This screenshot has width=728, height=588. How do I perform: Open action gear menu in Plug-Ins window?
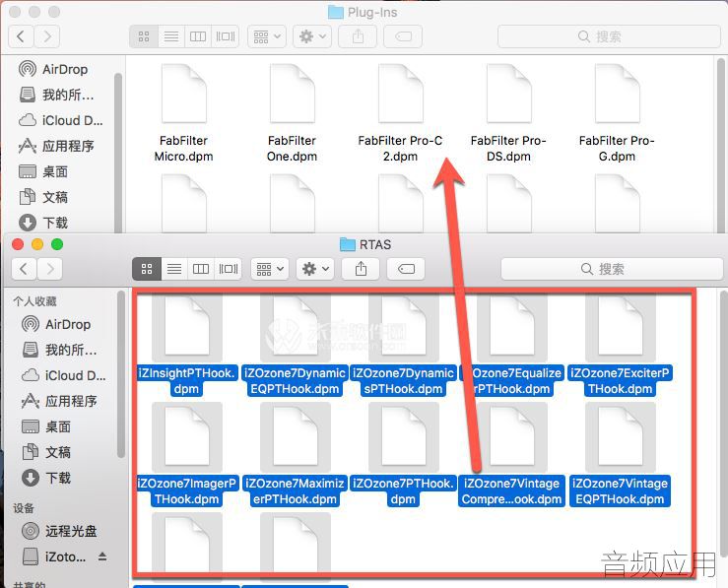312,36
